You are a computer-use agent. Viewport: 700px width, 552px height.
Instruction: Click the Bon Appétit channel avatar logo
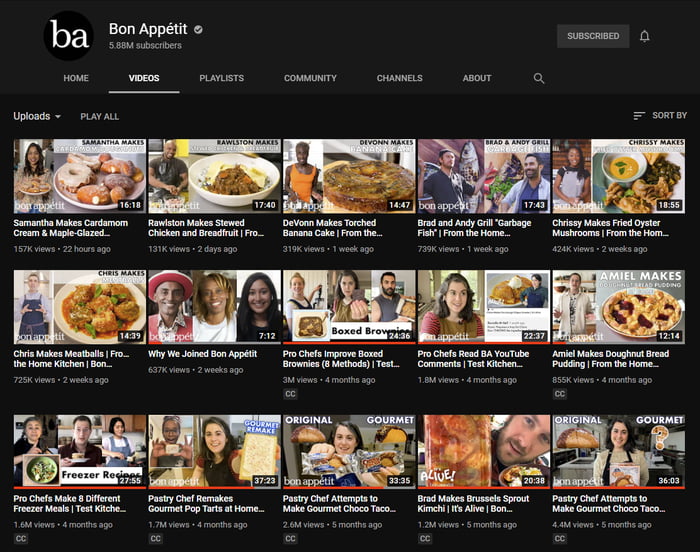[x=69, y=36]
